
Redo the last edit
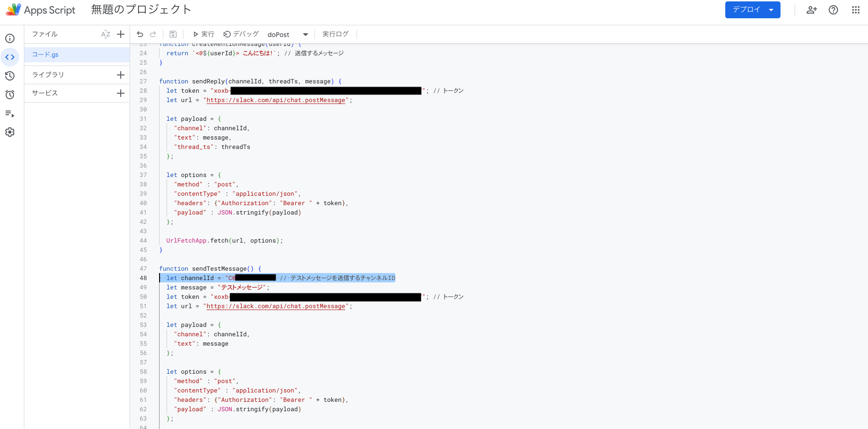[x=153, y=34]
